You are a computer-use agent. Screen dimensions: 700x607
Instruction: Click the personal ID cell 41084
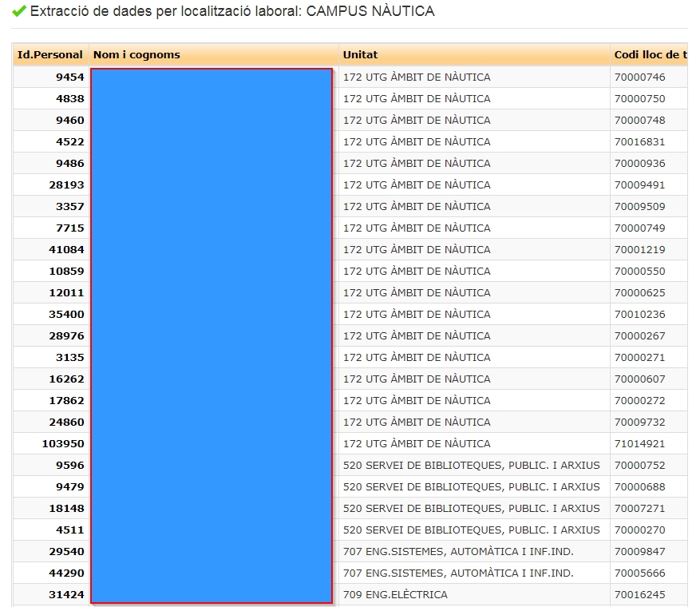66,250
